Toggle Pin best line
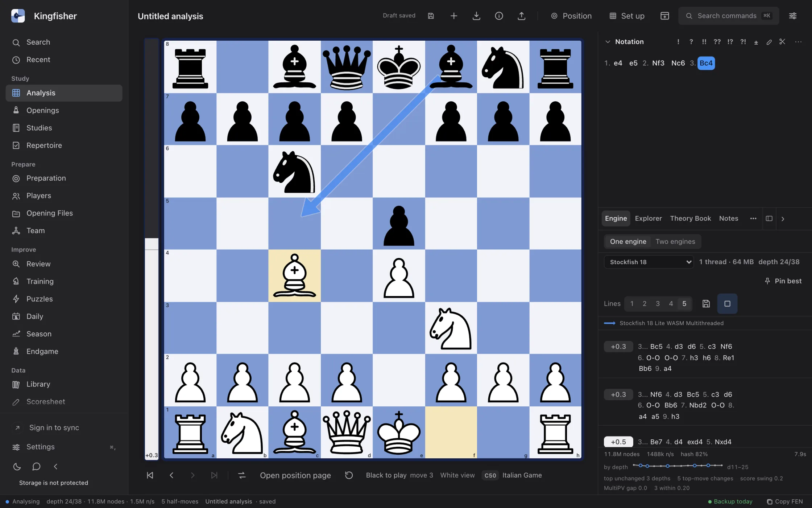This screenshot has height=508, width=812. (783, 281)
